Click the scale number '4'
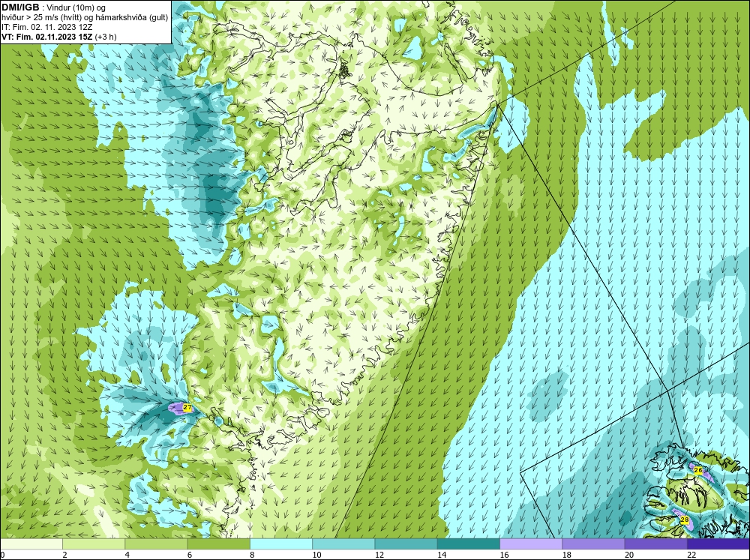 point(127,555)
